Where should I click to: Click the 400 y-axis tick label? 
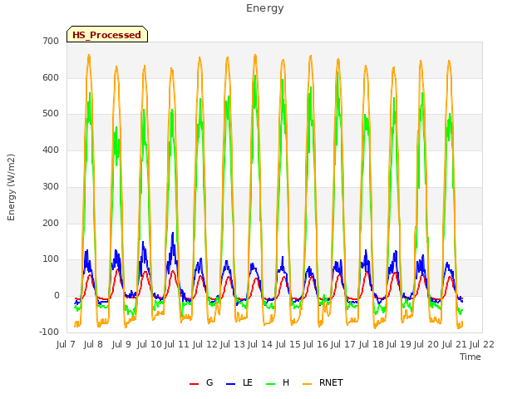click(x=51, y=150)
